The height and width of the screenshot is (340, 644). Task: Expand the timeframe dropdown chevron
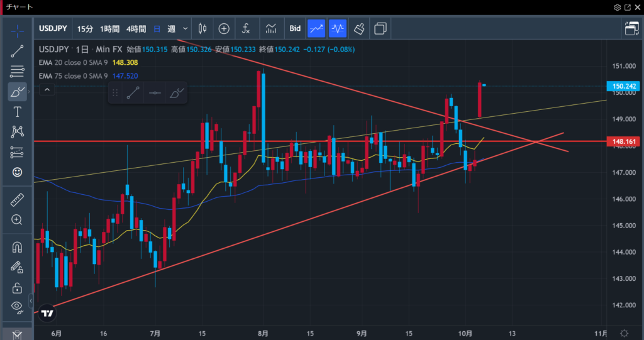pos(186,28)
